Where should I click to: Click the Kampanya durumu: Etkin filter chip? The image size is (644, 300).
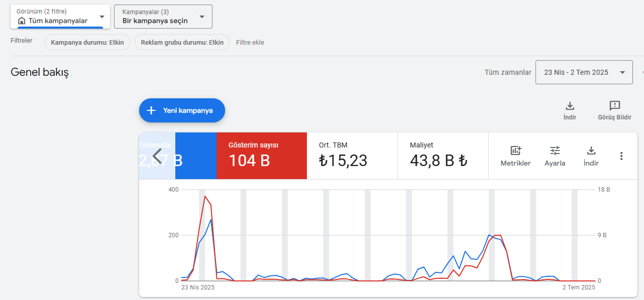87,43
